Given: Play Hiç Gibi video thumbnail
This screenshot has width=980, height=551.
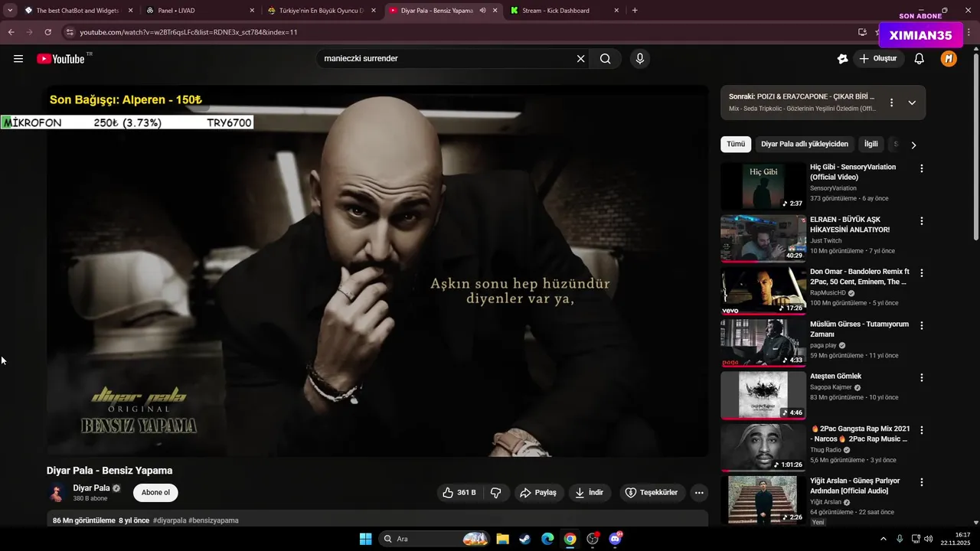Looking at the screenshot, I should point(763,187).
